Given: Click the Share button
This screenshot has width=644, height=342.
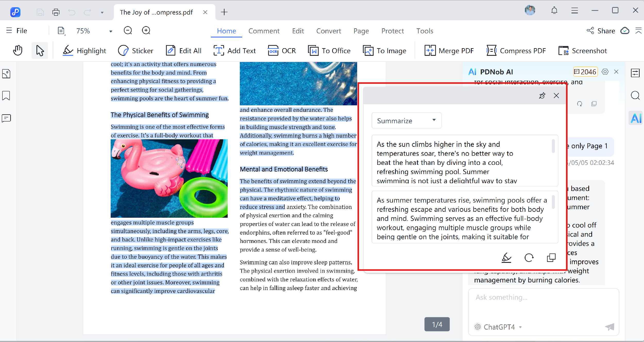Looking at the screenshot, I should 601,31.
